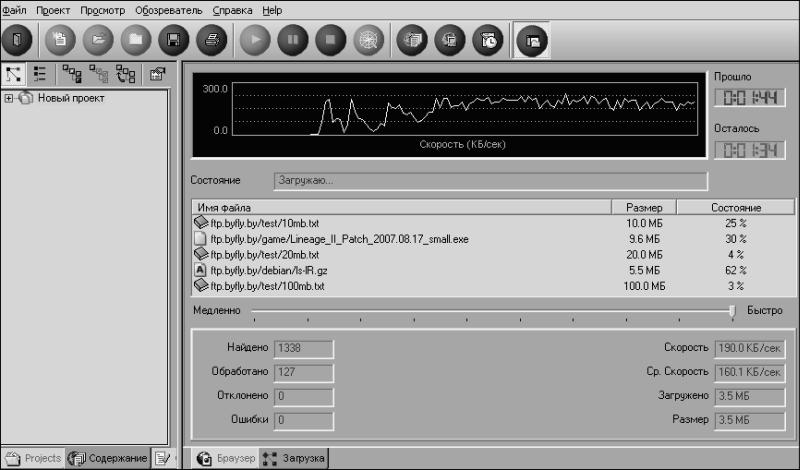Open the Обозреватель menu

[170, 9]
